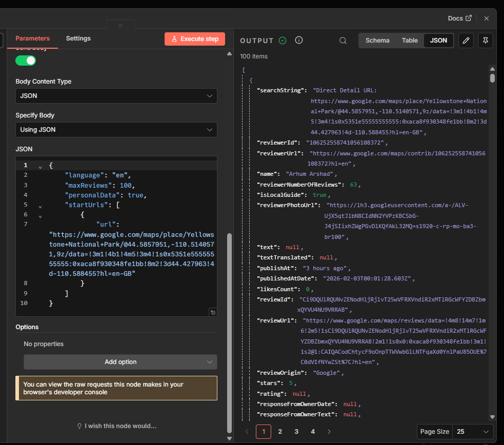Switch output view to Schema
This screenshot has height=445, width=504.
click(377, 41)
